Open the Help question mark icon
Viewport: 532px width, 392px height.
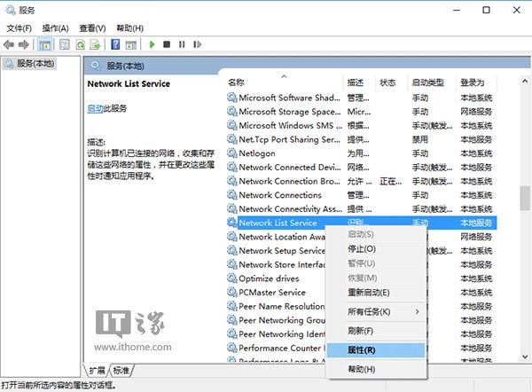[115, 44]
